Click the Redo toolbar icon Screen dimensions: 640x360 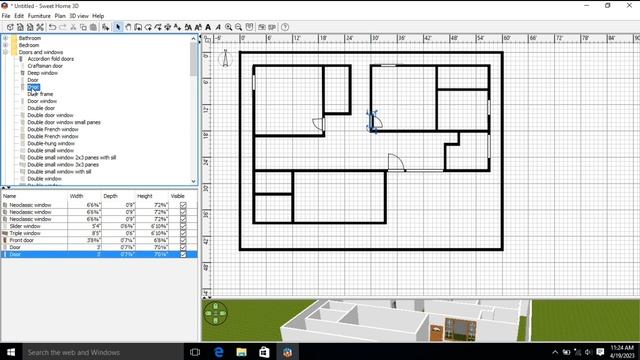coord(62,27)
